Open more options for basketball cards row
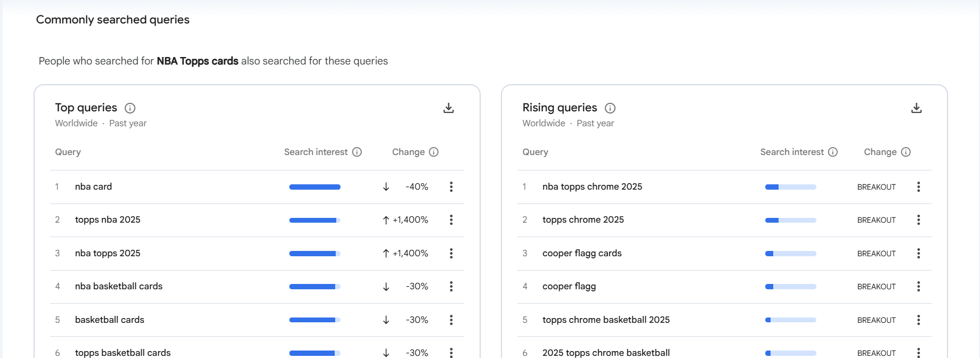The width and height of the screenshot is (980, 358). pos(451,320)
